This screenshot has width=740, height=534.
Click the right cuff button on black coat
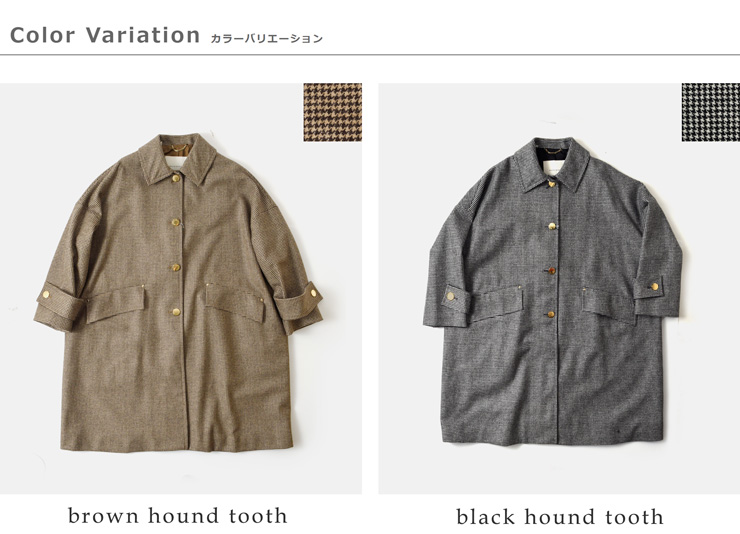coord(655,286)
